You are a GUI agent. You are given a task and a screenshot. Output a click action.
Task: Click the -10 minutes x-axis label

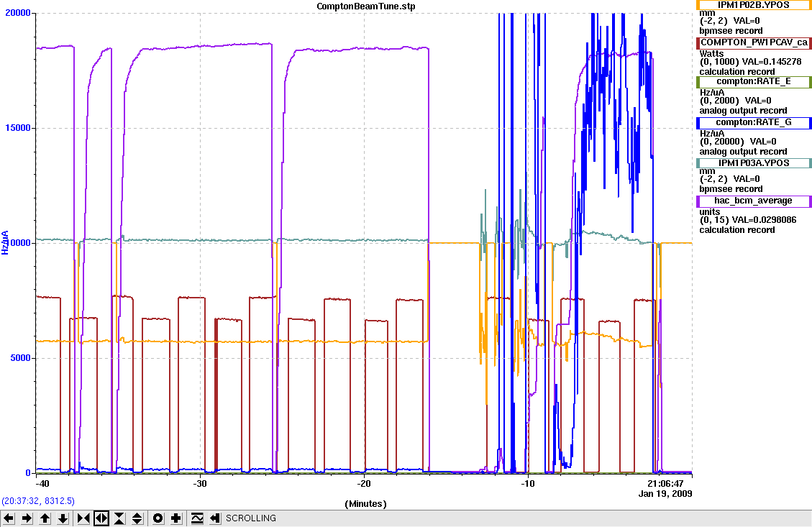tap(527, 484)
